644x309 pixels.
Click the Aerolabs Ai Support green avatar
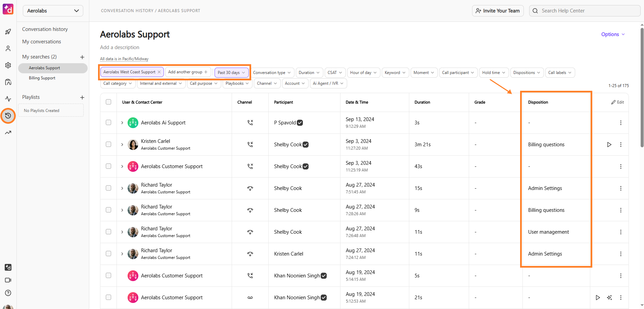coord(133,123)
